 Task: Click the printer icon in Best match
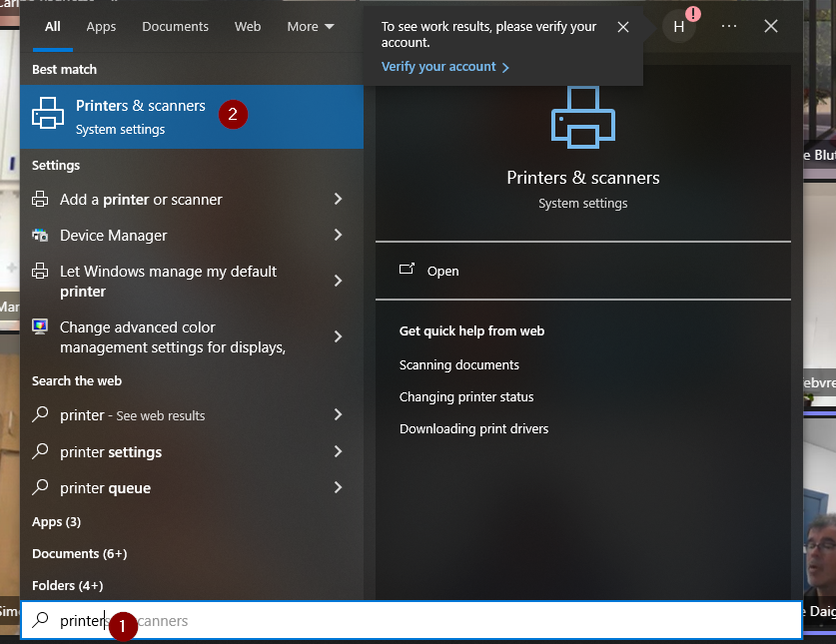pyautogui.click(x=48, y=113)
